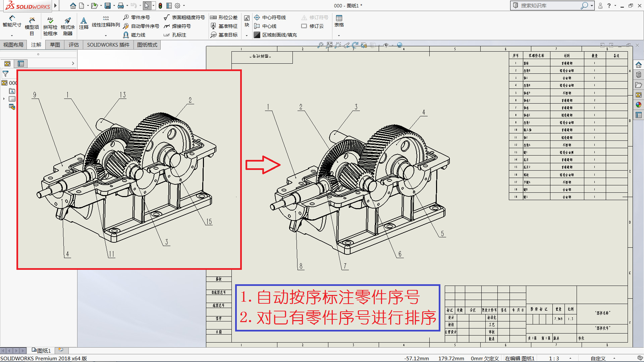
Task: Insert a Surface Finish symbol
Action: [184, 17]
